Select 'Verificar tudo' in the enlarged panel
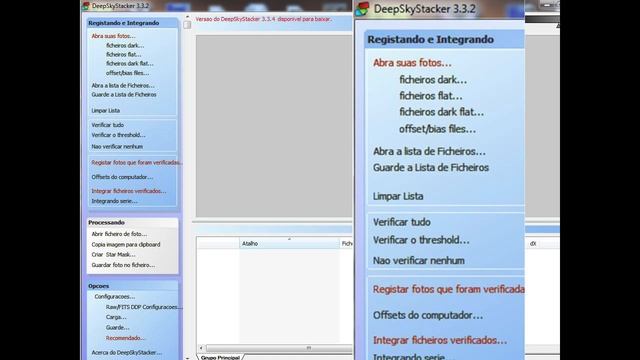Image resolution: width=640 pixels, height=360 pixels. coord(402,222)
